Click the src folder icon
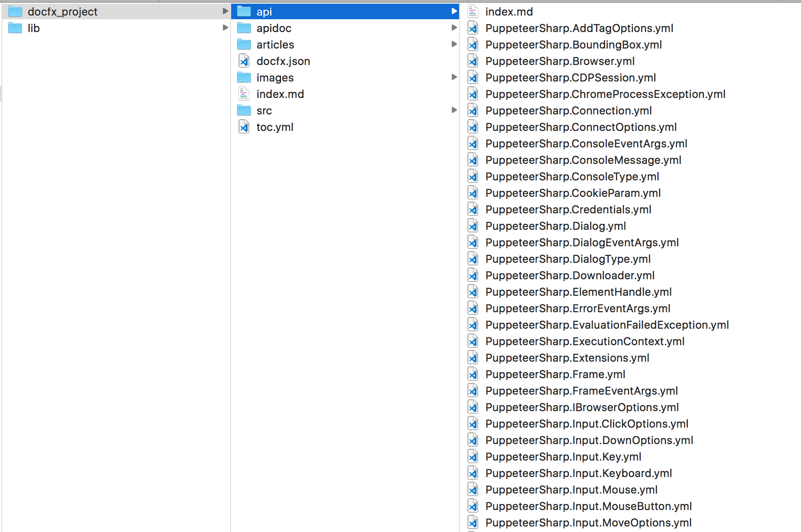This screenshot has width=801, height=532. 244,110
